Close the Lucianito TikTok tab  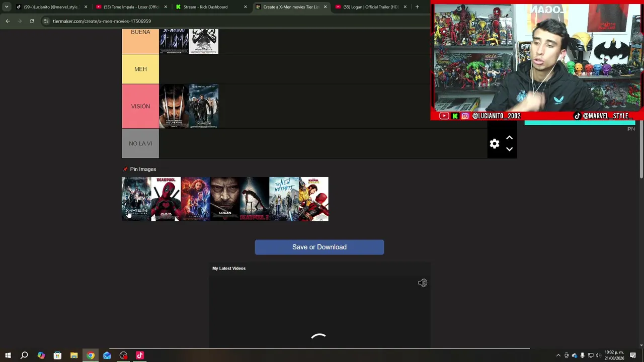pos(86,7)
